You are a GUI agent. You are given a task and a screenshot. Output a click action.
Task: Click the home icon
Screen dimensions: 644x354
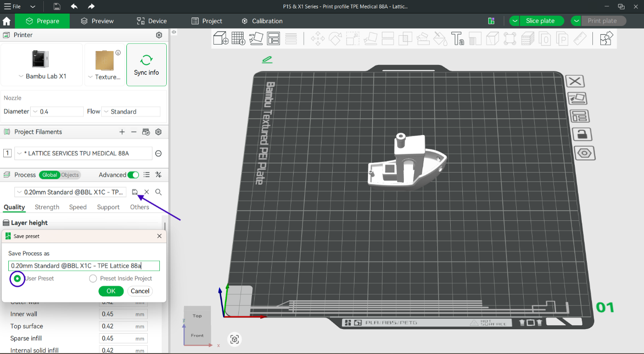7,21
